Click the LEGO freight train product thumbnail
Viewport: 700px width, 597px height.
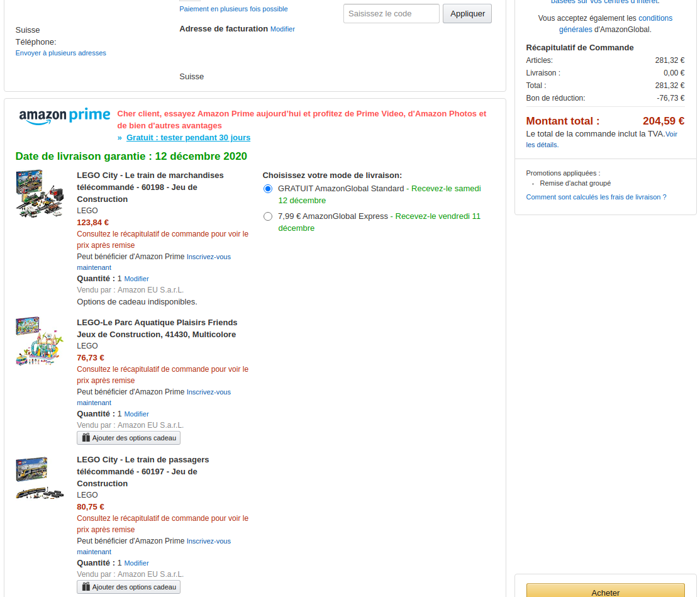(40, 194)
